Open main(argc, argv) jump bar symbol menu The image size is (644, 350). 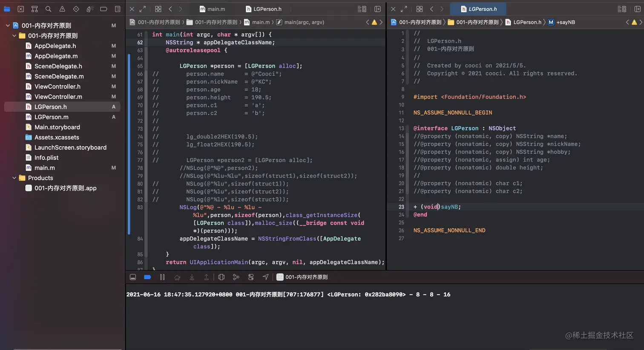click(x=300, y=22)
